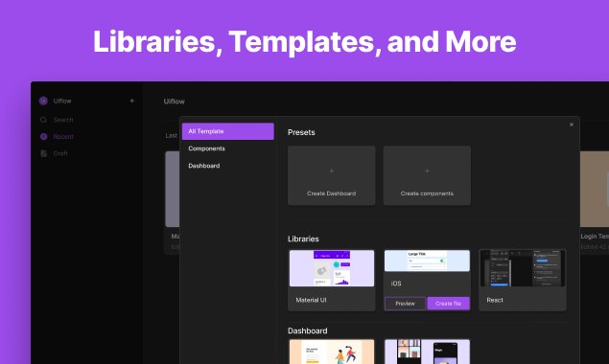The width and height of the screenshot is (609, 364).
Task: Open the Material UI library thumbnail
Action: point(332,268)
